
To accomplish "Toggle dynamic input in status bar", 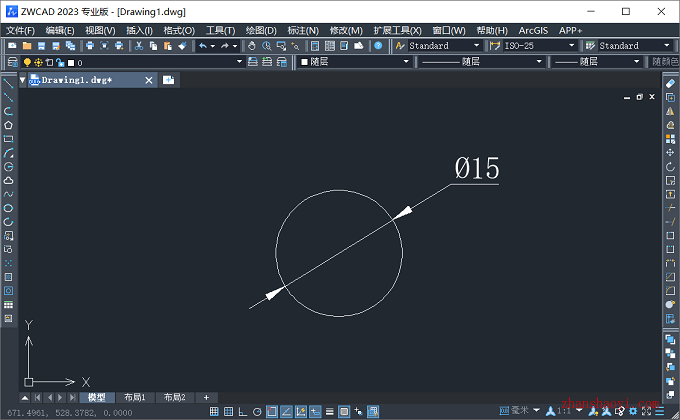I will (x=315, y=411).
